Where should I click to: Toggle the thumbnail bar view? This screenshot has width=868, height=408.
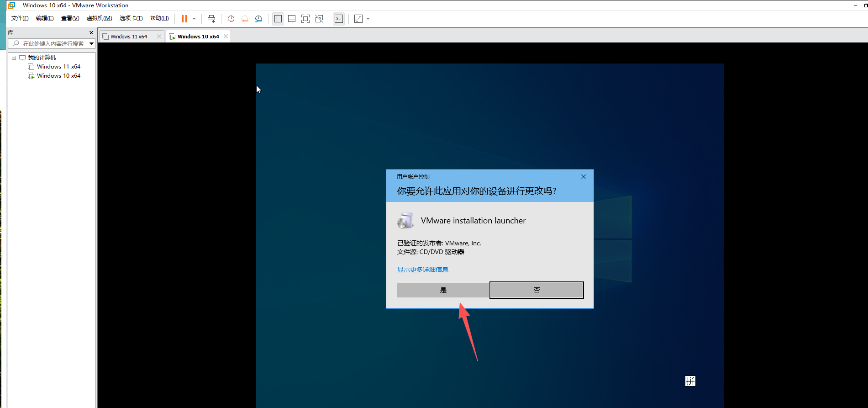click(x=292, y=19)
